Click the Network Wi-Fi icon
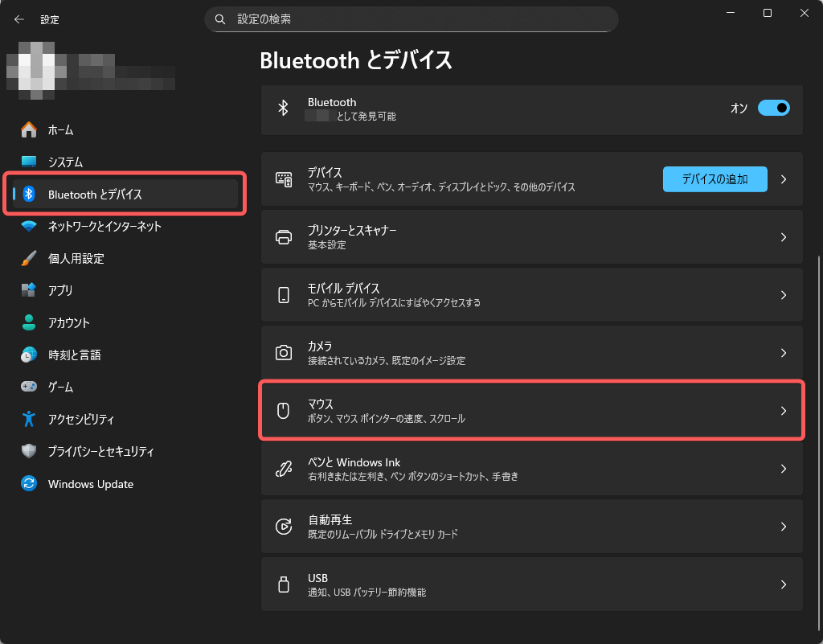The width and height of the screenshot is (823, 644). (x=29, y=226)
